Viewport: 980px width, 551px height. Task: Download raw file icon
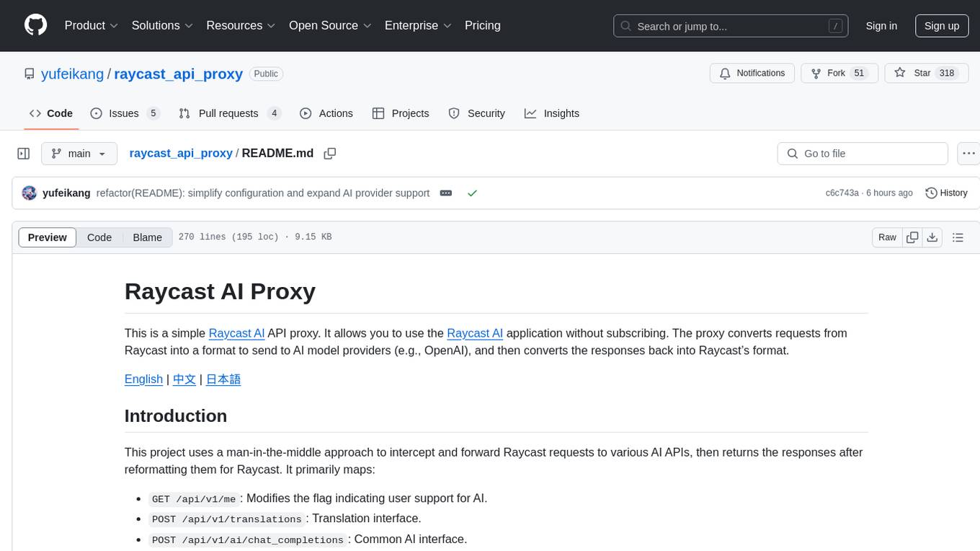[x=932, y=237]
